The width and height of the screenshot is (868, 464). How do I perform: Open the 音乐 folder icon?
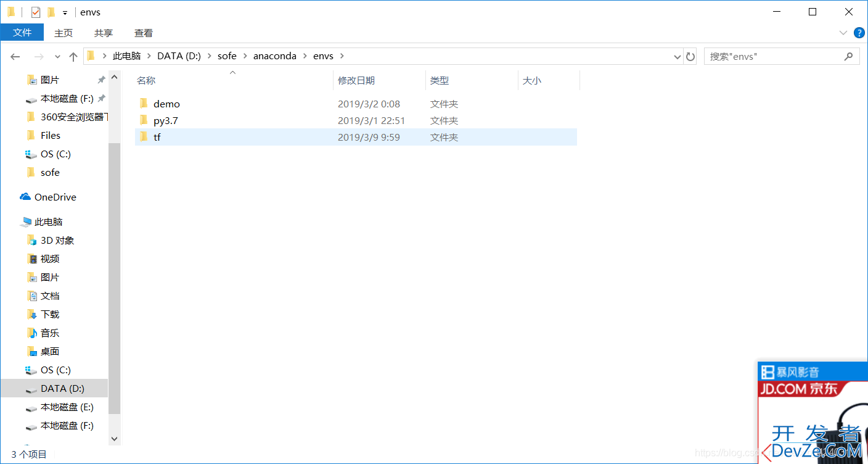coord(32,333)
